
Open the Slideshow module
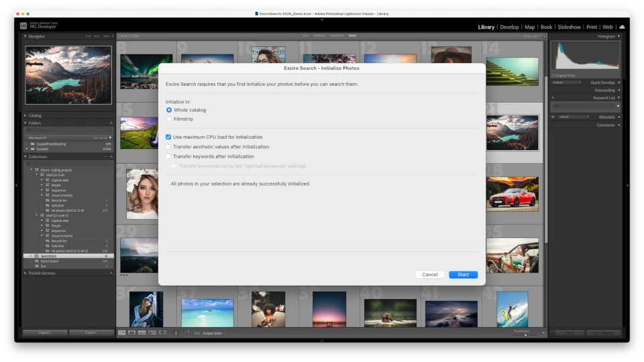[569, 27]
